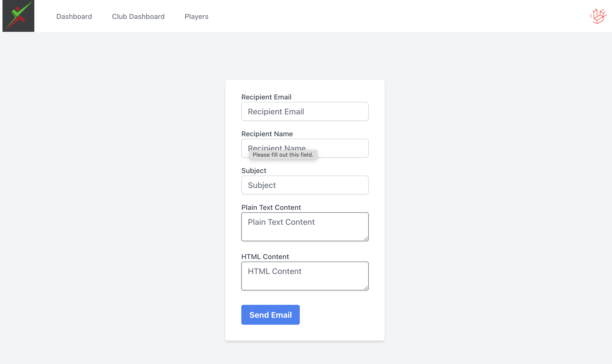Screen dimensions: 612x364
Task: Focus the Recipient Email input field
Action: [x=305, y=112]
